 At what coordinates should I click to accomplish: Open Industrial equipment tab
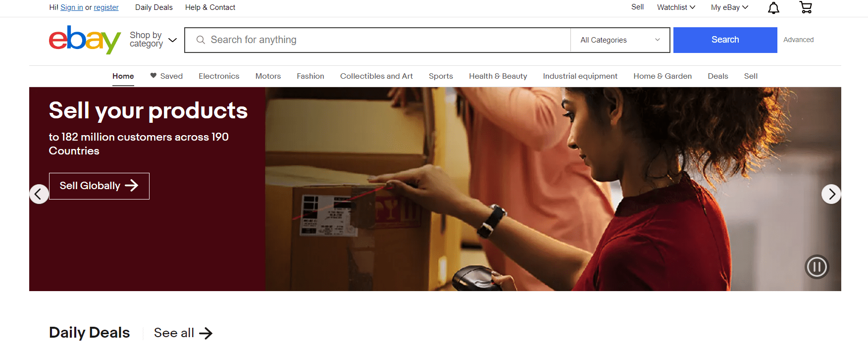(580, 76)
